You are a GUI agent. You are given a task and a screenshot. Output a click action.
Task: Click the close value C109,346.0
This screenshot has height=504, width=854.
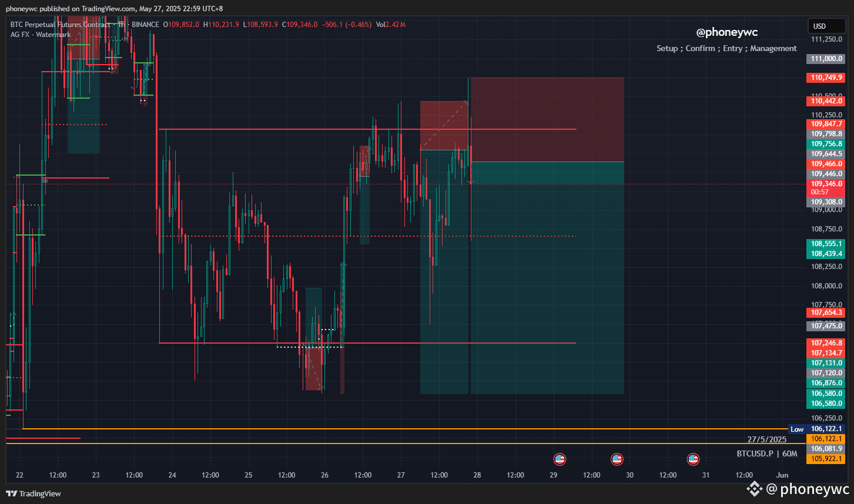(x=300, y=25)
